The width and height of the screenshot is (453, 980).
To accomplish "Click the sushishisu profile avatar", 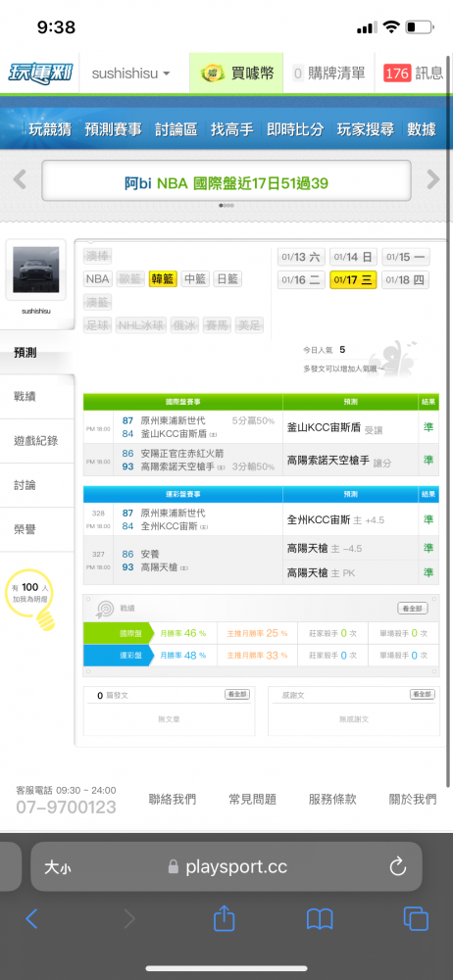I will (x=35, y=270).
